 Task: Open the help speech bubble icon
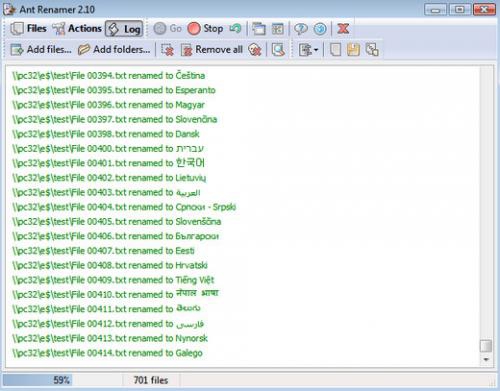click(301, 29)
